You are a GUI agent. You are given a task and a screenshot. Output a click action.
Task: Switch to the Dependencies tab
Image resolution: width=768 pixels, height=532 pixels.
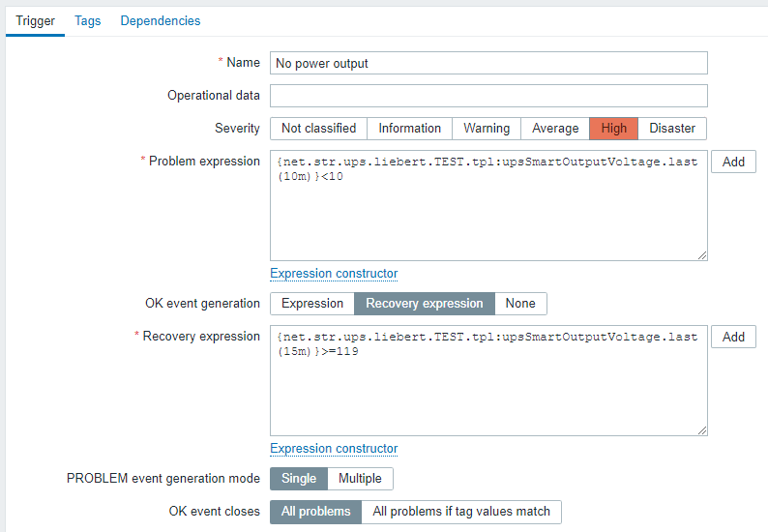[161, 20]
